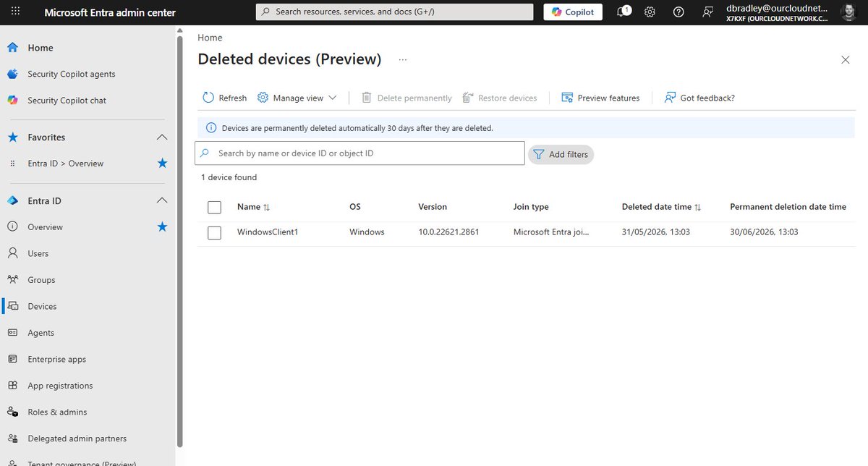Viewport: 868px width, 466px height.
Task: Click the 30/06/2026, 13:03 cell
Action: [764, 232]
